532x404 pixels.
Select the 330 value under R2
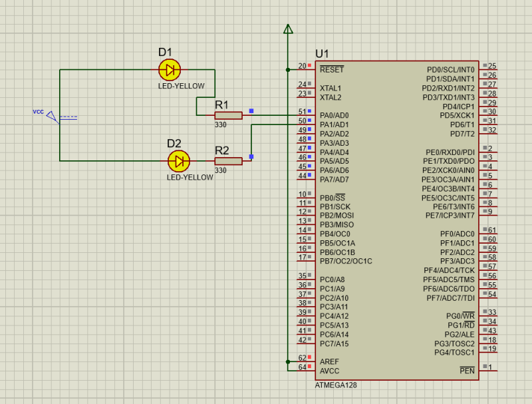220,170
